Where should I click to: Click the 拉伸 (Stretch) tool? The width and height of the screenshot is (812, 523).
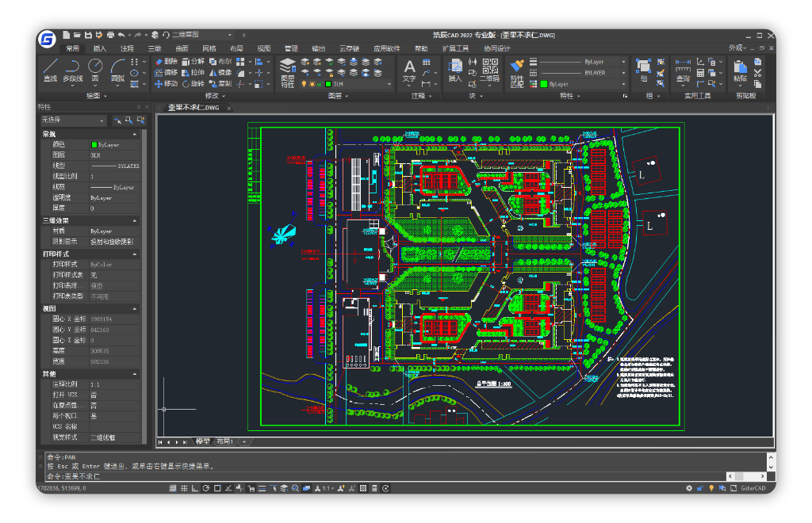tap(193, 72)
